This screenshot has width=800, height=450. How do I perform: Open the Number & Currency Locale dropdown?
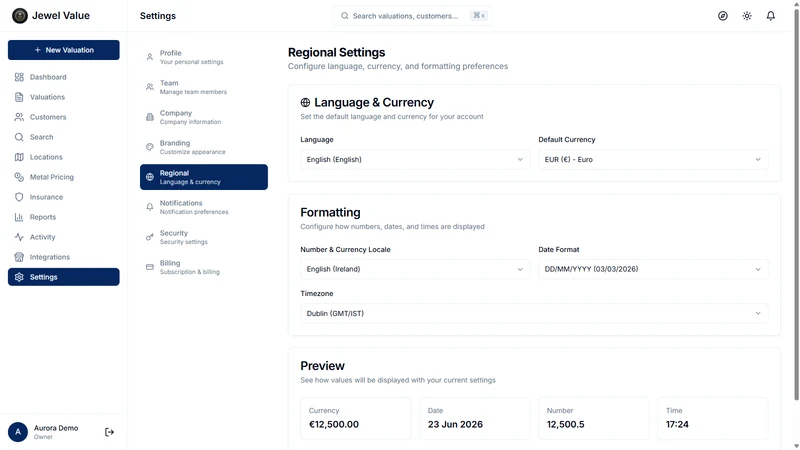(415, 269)
